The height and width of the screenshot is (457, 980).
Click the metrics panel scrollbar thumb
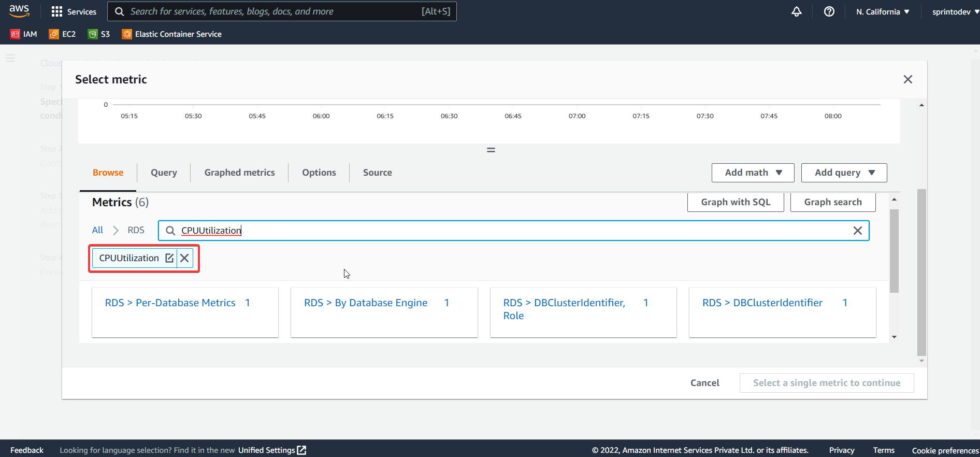tap(894, 251)
